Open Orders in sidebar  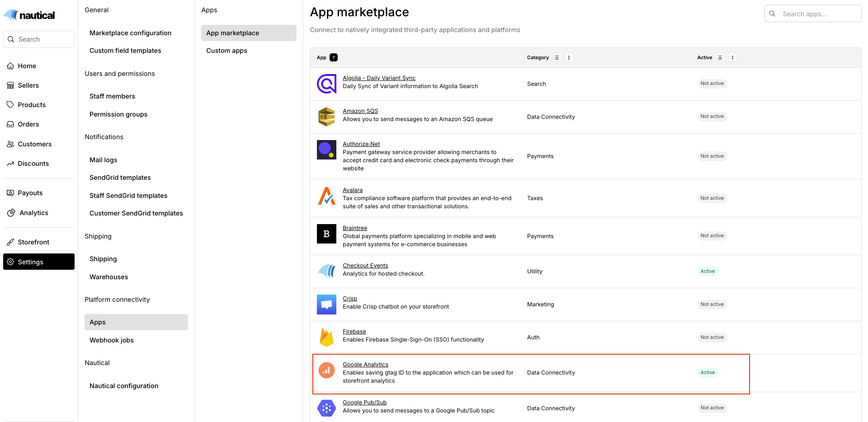(x=39, y=124)
